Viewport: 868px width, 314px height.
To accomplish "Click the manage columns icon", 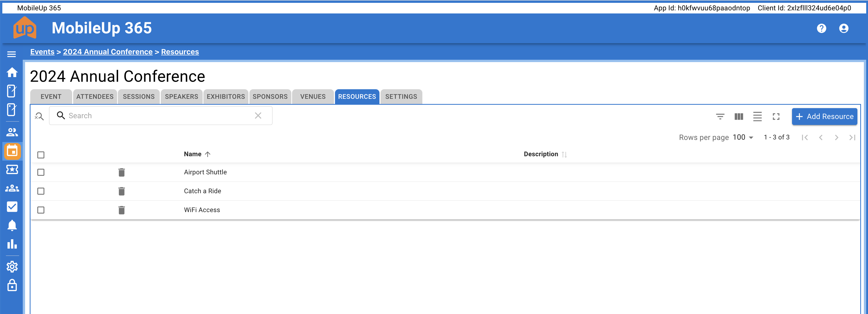I will (738, 116).
